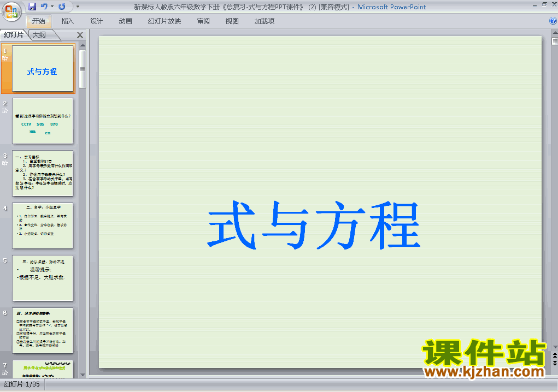Switch to the 大纲 pane tab

[39, 34]
